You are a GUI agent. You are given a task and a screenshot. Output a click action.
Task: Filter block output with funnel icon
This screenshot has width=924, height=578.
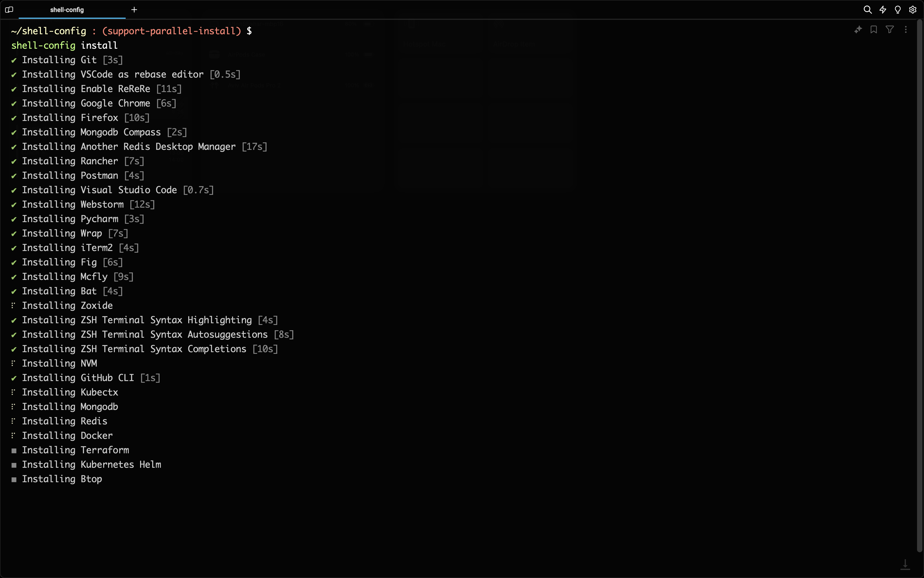(890, 29)
